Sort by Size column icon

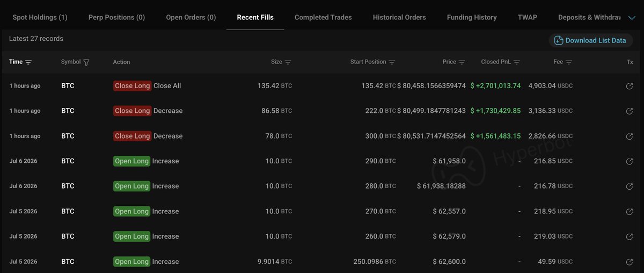click(288, 62)
